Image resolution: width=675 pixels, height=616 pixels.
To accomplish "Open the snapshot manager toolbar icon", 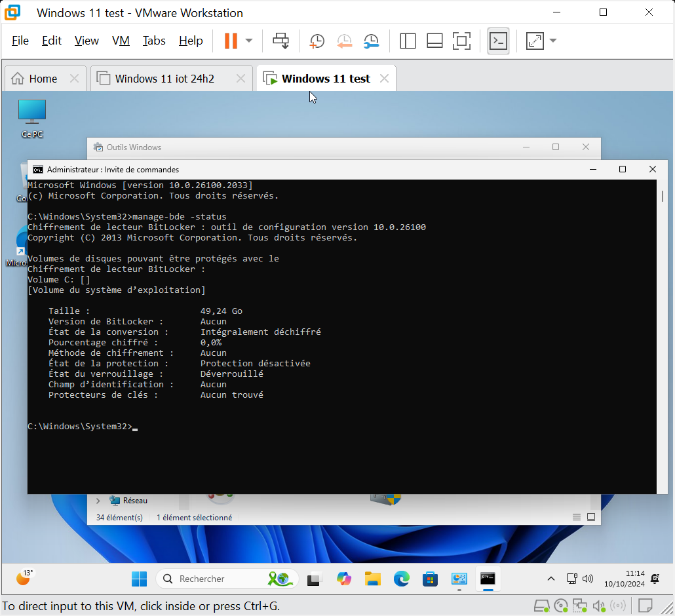I will click(x=371, y=41).
